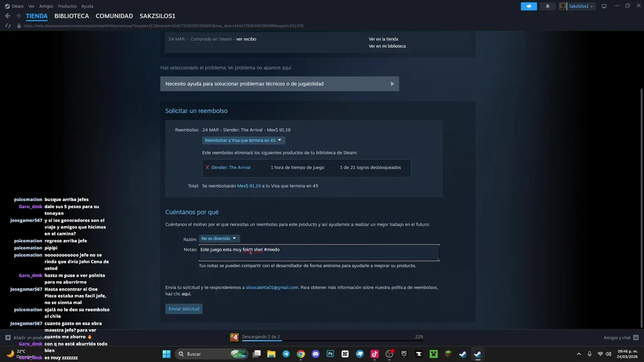This screenshot has height=362, width=644.
Task: Click the microphone tray icon
Action: (589, 354)
